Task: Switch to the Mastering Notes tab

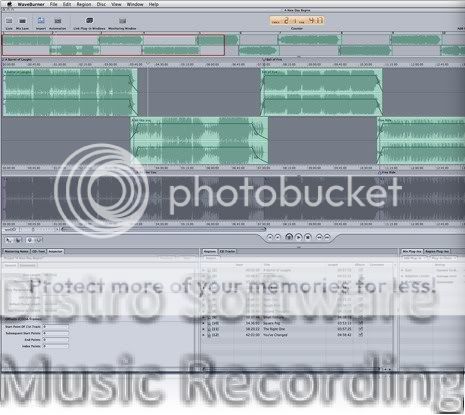Action: (x=16, y=251)
